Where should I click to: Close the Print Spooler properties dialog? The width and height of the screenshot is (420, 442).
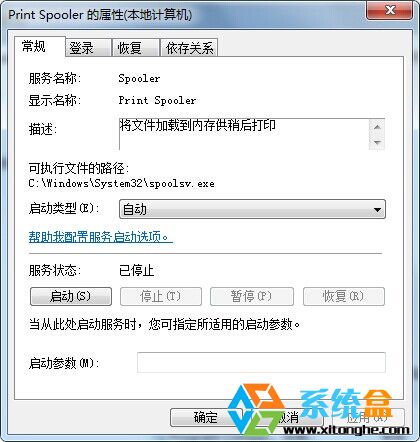click(390, 11)
